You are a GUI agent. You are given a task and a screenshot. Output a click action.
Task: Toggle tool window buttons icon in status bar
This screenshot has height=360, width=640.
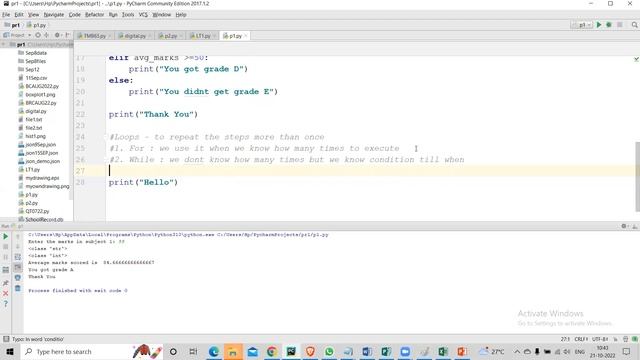click(6, 339)
